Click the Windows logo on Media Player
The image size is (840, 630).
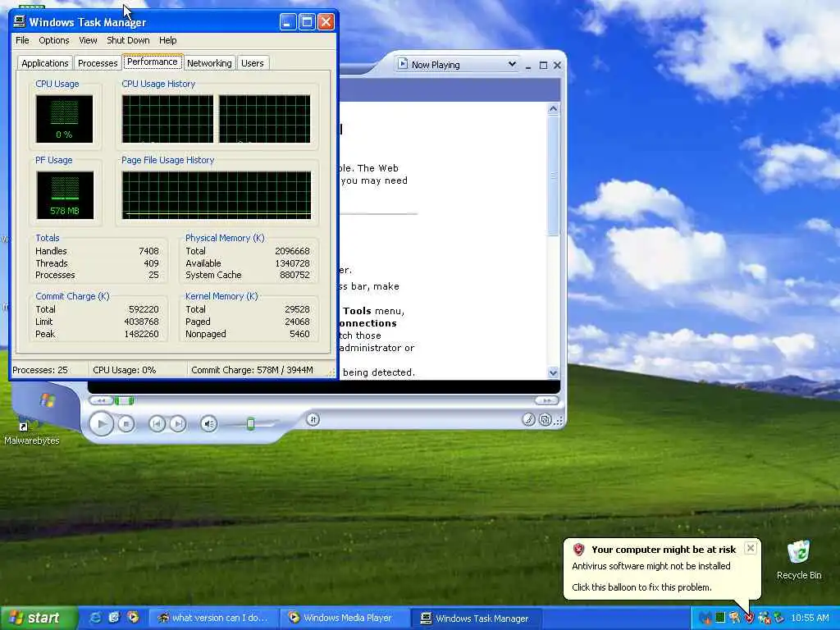(47, 400)
